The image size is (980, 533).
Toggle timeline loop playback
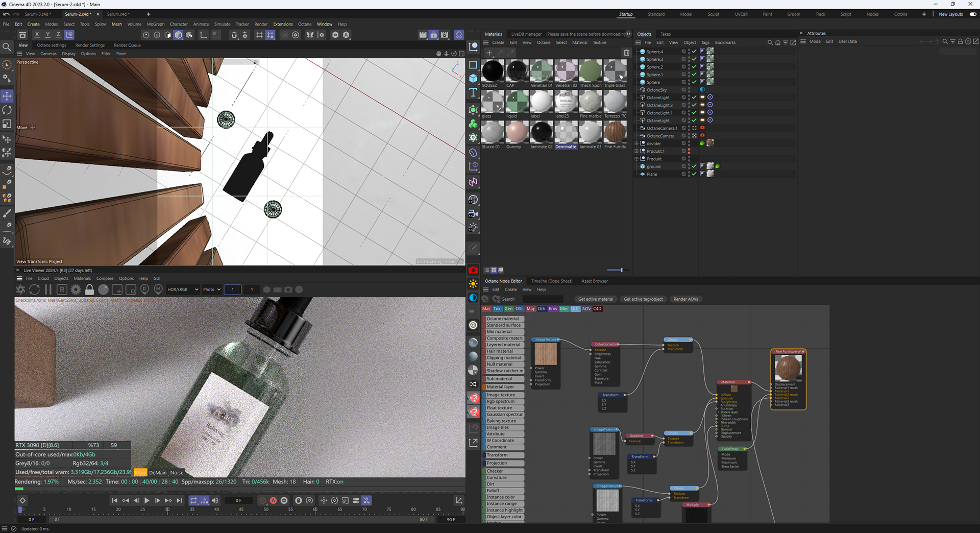[193, 501]
